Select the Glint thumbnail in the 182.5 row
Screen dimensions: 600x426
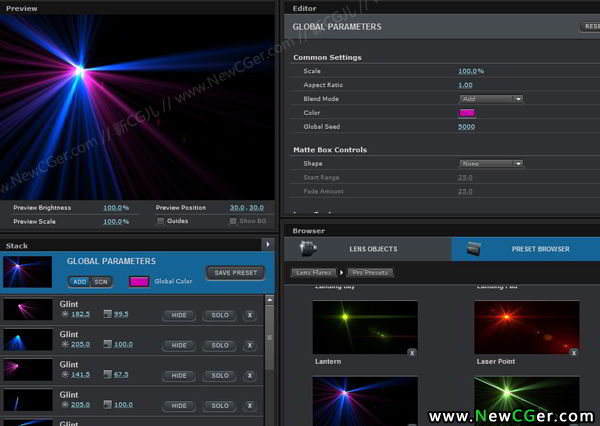click(28, 309)
